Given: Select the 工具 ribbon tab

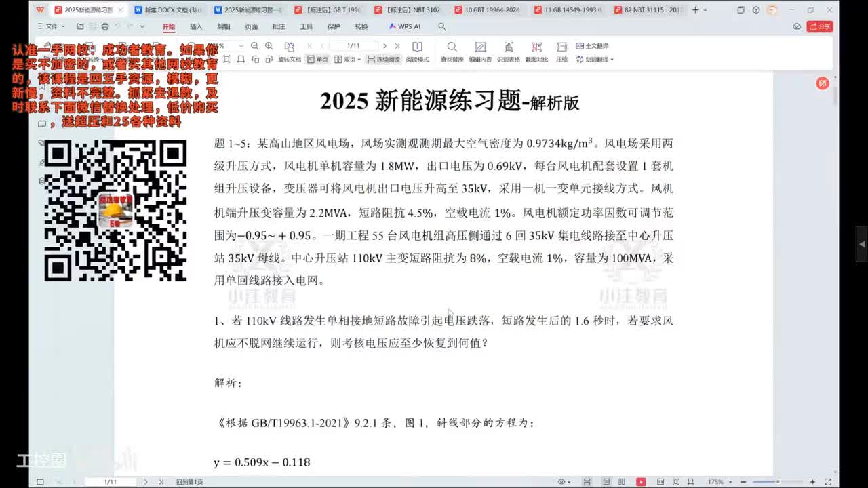Looking at the screenshot, I should point(307,26).
